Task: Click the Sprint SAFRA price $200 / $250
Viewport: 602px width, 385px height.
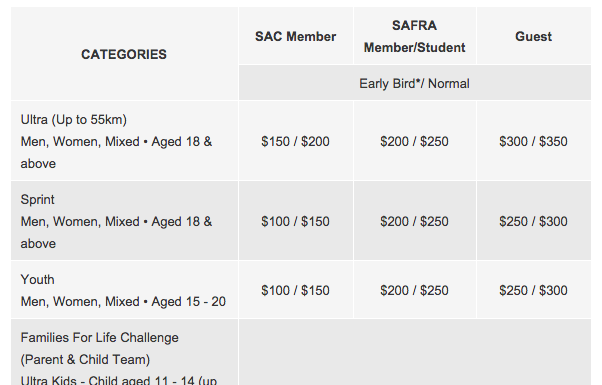Action: (x=414, y=221)
